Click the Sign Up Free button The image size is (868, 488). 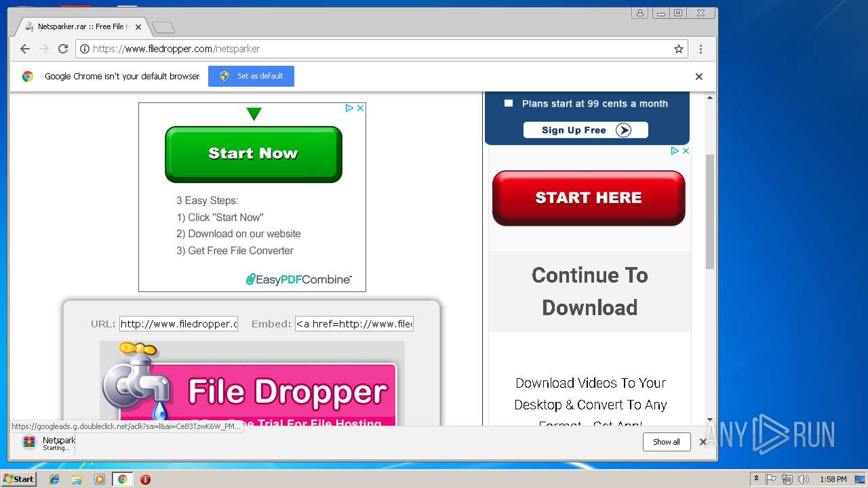[x=586, y=130]
